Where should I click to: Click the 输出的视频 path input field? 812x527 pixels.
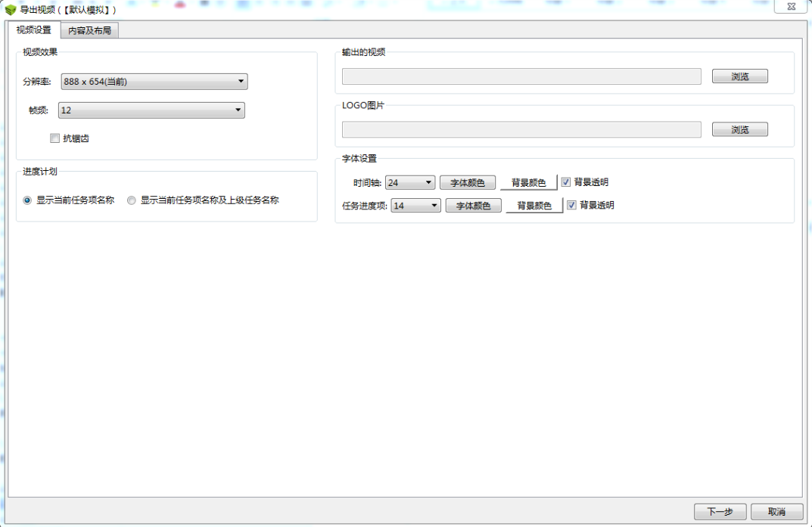(521, 76)
